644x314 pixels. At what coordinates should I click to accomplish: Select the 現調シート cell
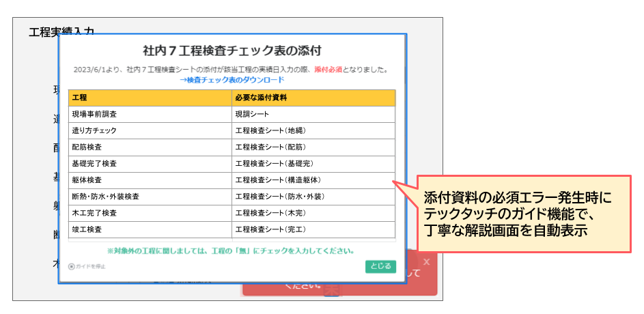(313, 114)
